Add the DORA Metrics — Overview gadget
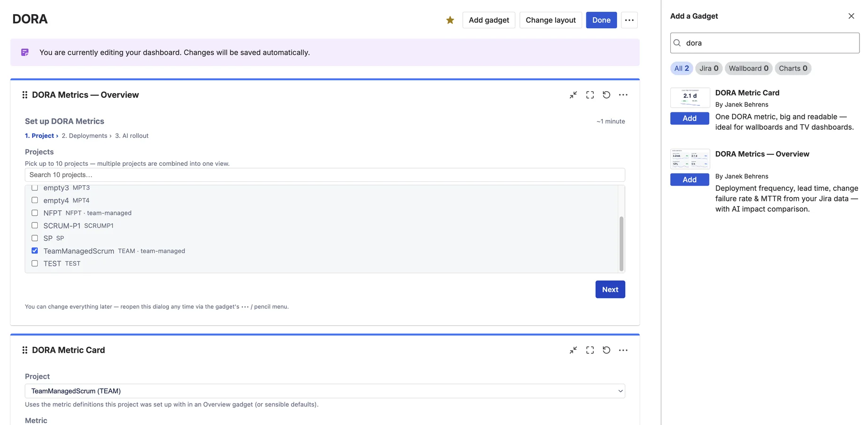Image resolution: width=868 pixels, height=425 pixels. click(x=690, y=179)
